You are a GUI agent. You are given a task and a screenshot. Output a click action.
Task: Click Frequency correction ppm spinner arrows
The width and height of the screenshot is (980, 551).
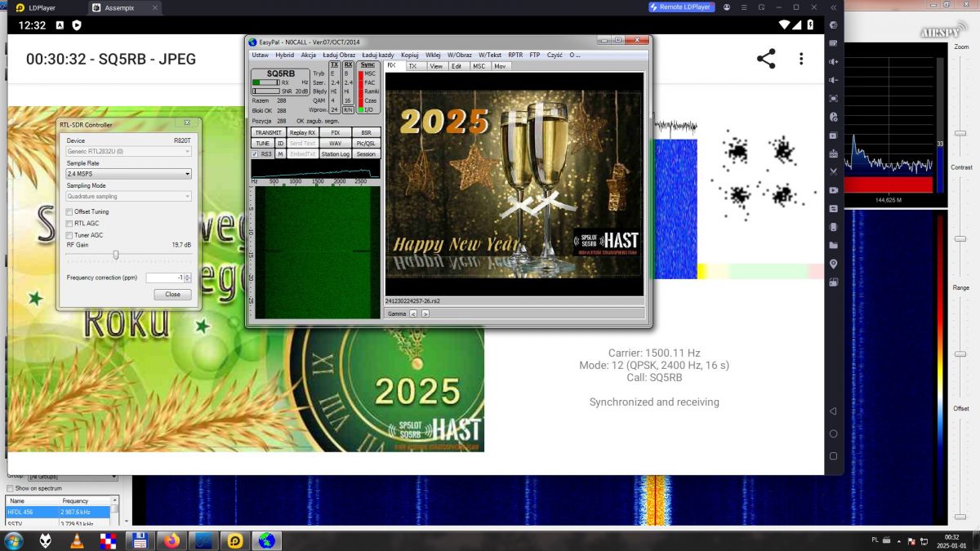[188, 278]
